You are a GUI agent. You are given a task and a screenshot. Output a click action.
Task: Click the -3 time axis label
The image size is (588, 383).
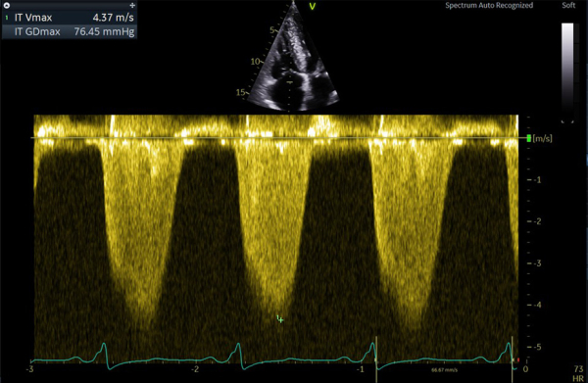coord(29,369)
